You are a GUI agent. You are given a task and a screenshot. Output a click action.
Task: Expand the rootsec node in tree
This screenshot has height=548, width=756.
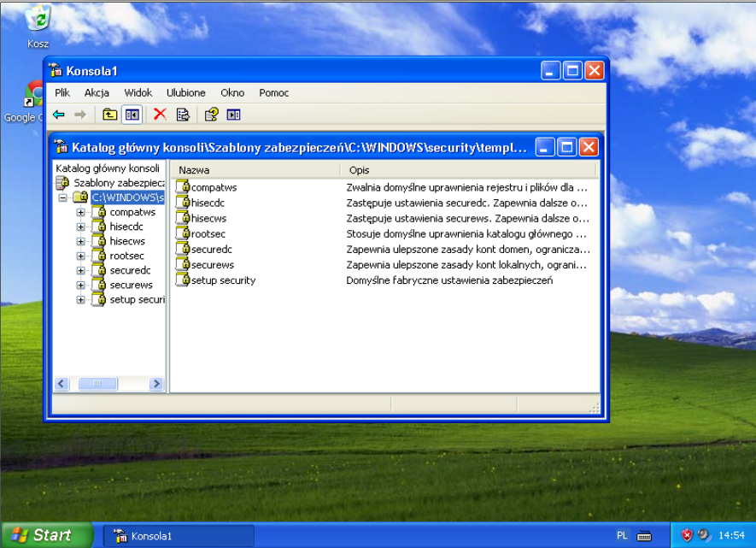81,256
